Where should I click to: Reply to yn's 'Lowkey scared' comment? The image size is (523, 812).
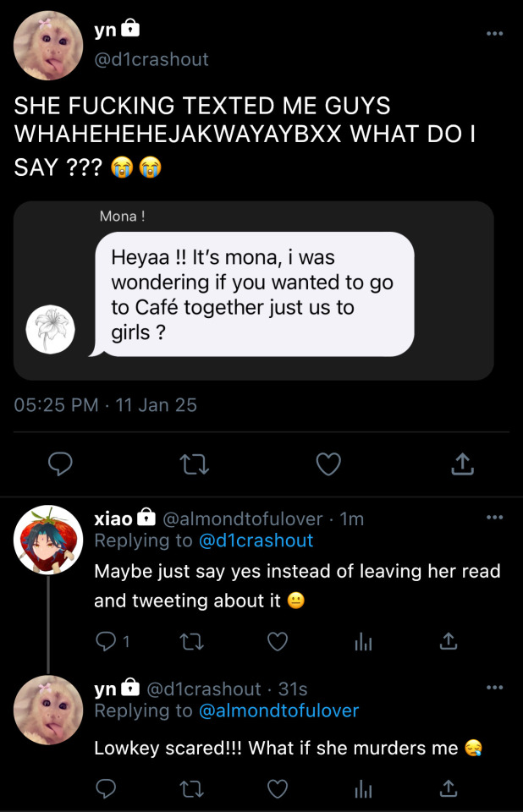point(107,789)
